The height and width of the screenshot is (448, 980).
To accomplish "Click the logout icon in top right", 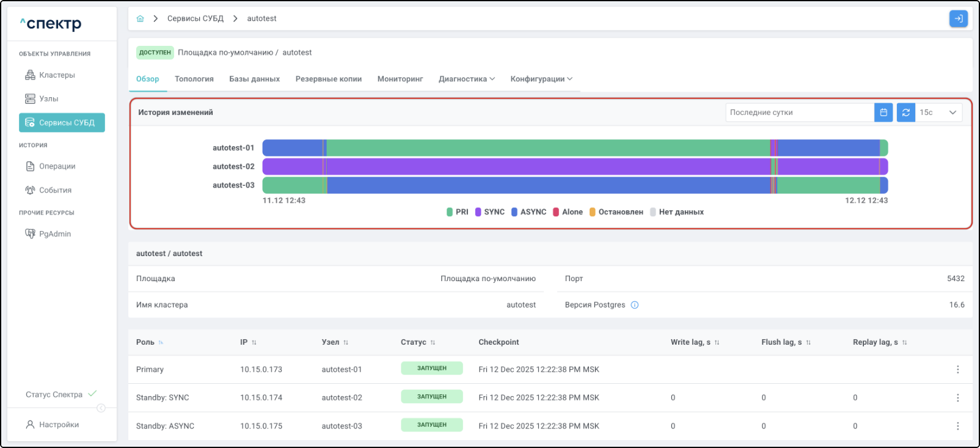I will point(958,19).
